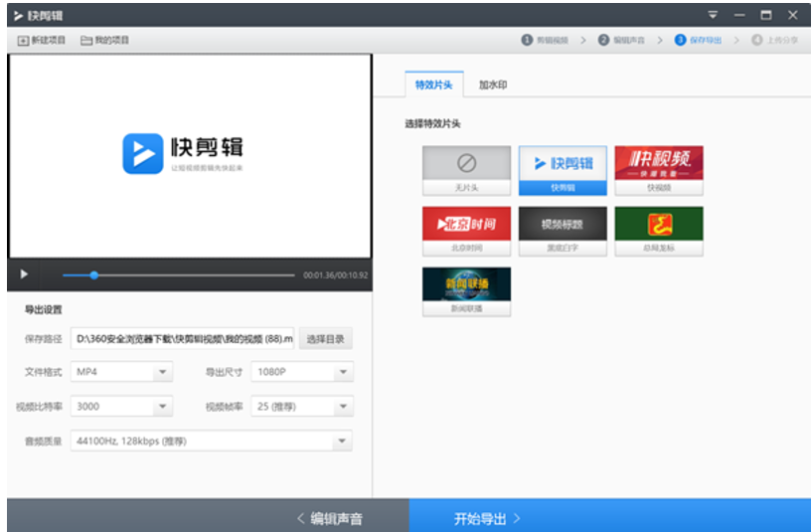Screen dimensions: 812x532
Task: Click the 选择目录 choose directory button
Action: point(326,339)
